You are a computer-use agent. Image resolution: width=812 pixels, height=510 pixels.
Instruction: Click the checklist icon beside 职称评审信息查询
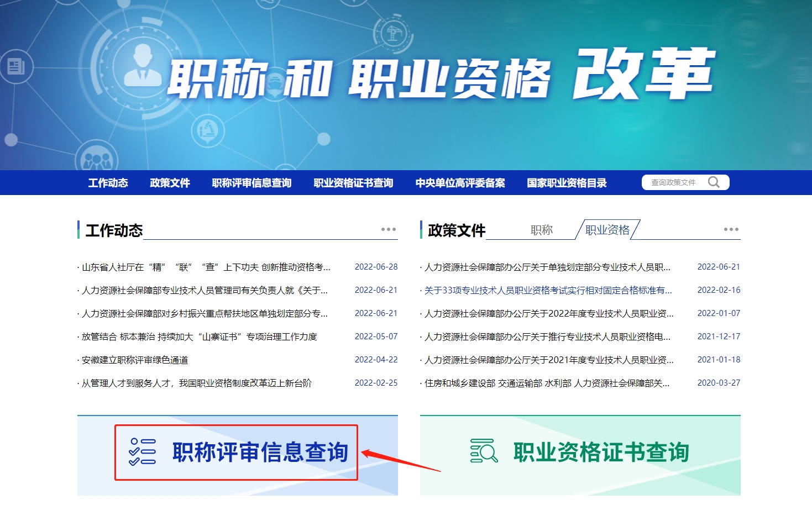tap(142, 452)
